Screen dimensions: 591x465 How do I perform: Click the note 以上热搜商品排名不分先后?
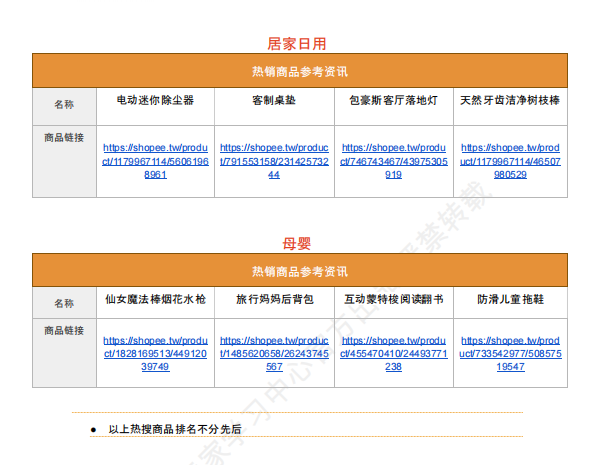pos(175,429)
